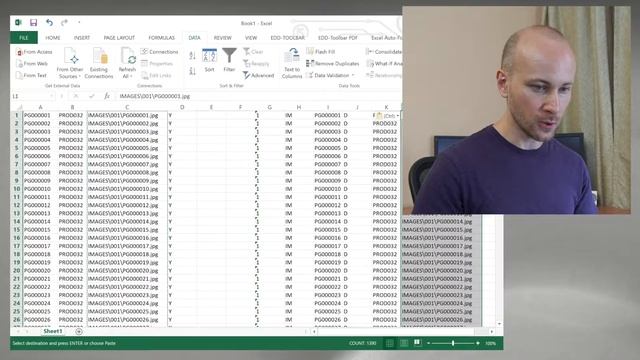The image size is (640, 360).
Task: Switch to Normal view
Action: click(x=390, y=343)
